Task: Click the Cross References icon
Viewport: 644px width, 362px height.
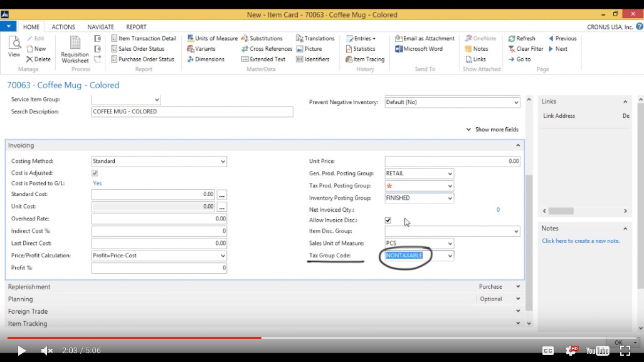Action: [266, 48]
